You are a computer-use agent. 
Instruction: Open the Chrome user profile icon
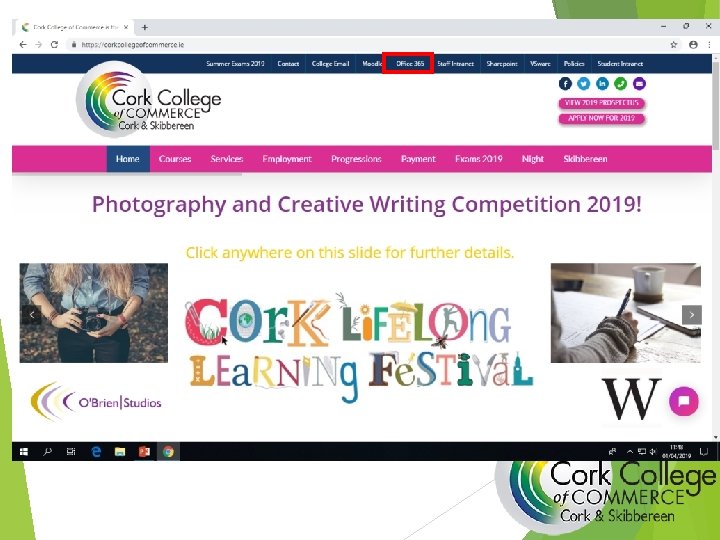(x=693, y=45)
